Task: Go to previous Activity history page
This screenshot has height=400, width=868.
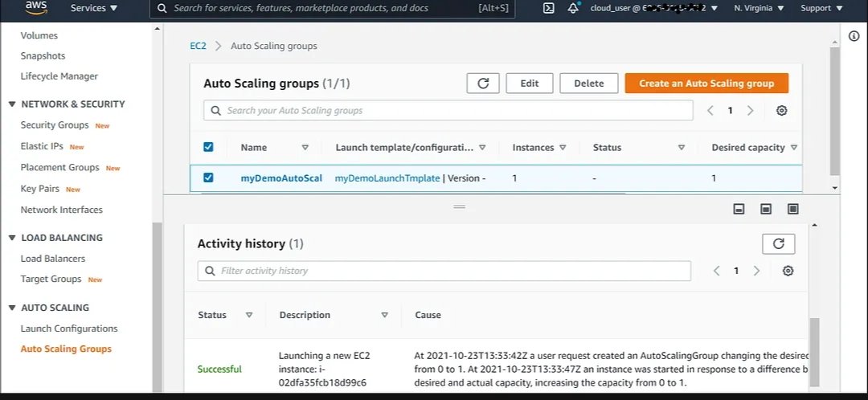Action: coord(716,271)
